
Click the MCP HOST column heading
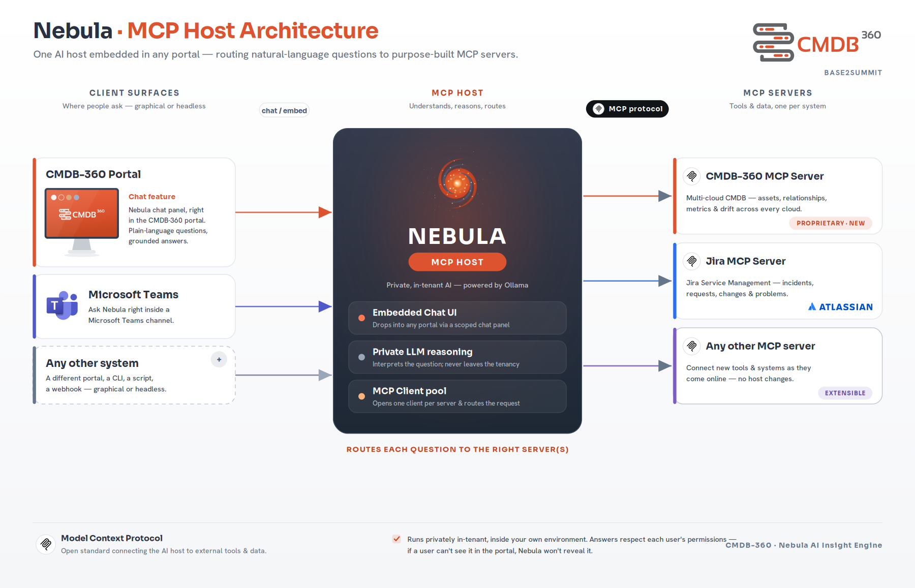457,93
